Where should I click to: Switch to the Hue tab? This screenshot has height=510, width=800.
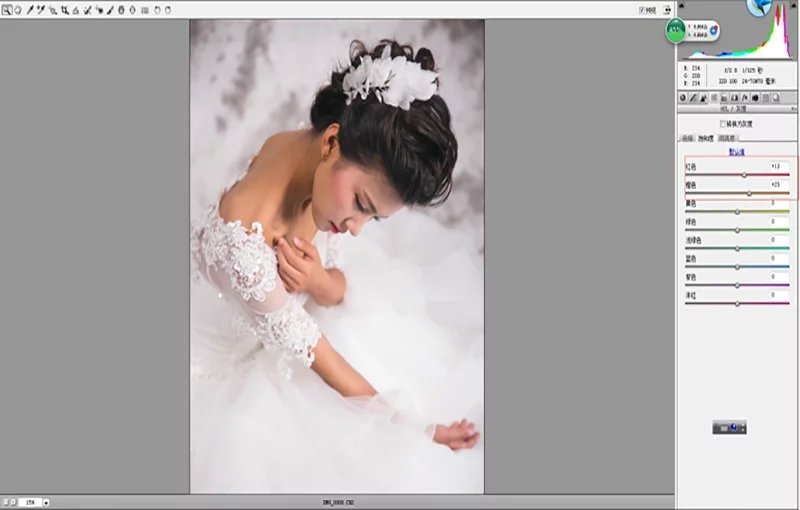[688, 138]
